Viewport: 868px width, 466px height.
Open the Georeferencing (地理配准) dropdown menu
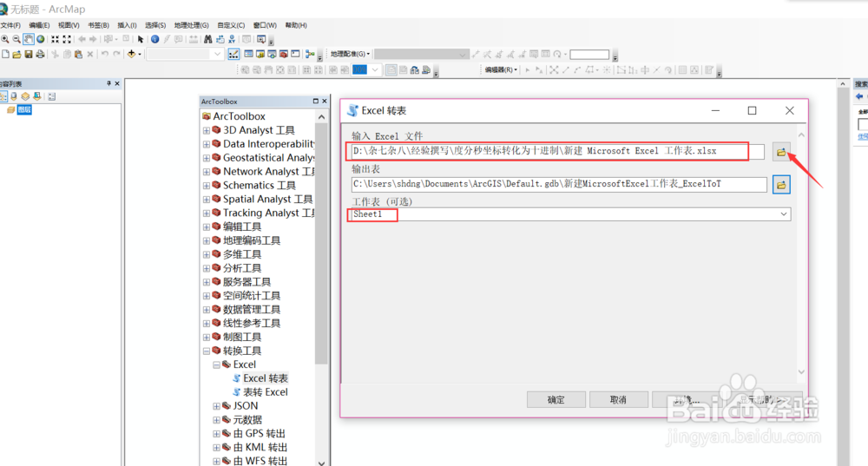pyautogui.click(x=351, y=55)
